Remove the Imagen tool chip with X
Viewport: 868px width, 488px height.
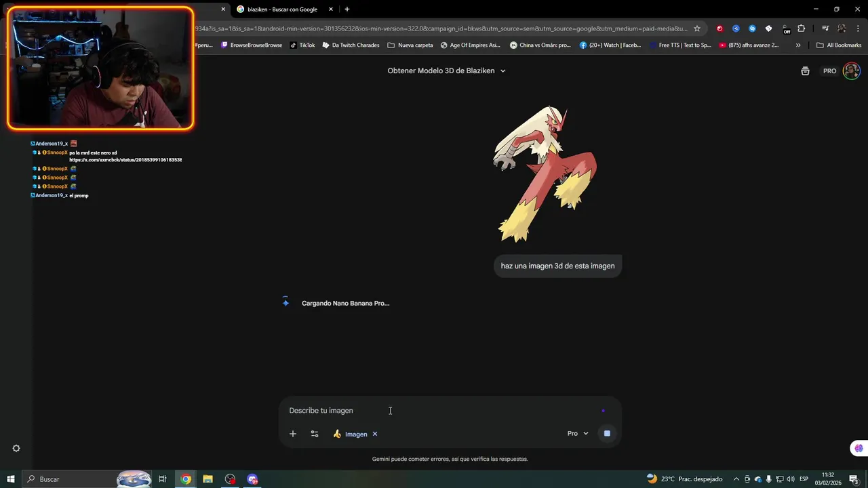click(x=375, y=434)
